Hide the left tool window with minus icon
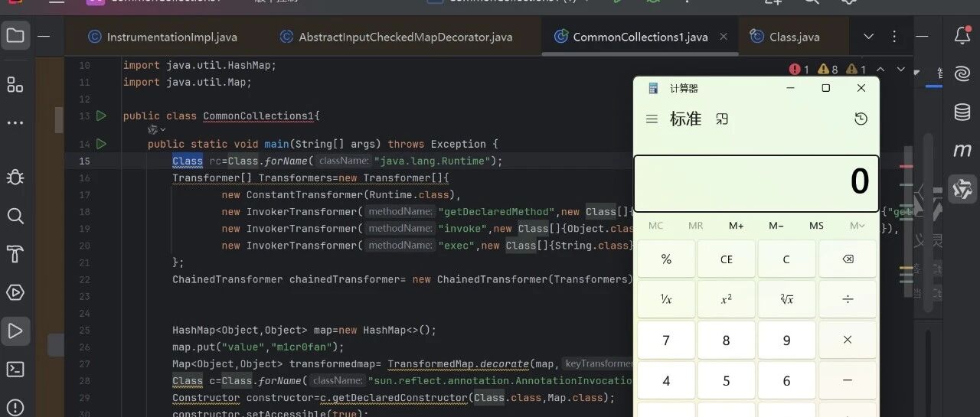The height and width of the screenshot is (417, 980). (44, 36)
